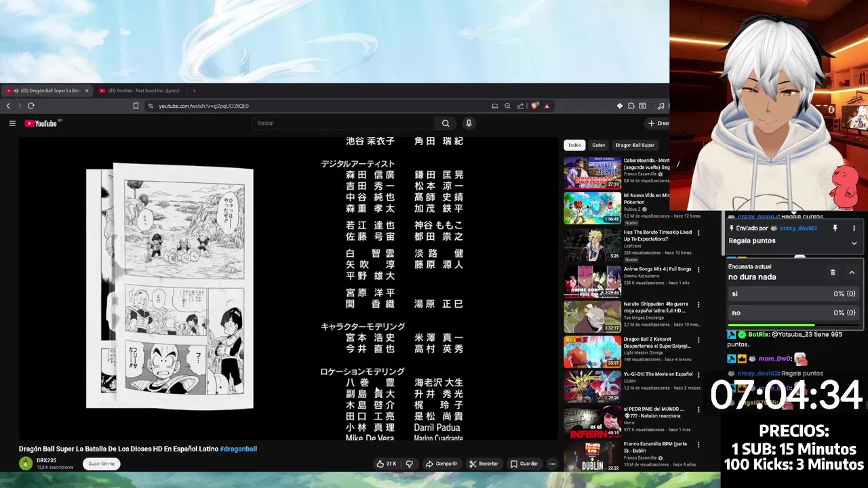Click the video player showing credits

pyautogui.click(x=288, y=289)
